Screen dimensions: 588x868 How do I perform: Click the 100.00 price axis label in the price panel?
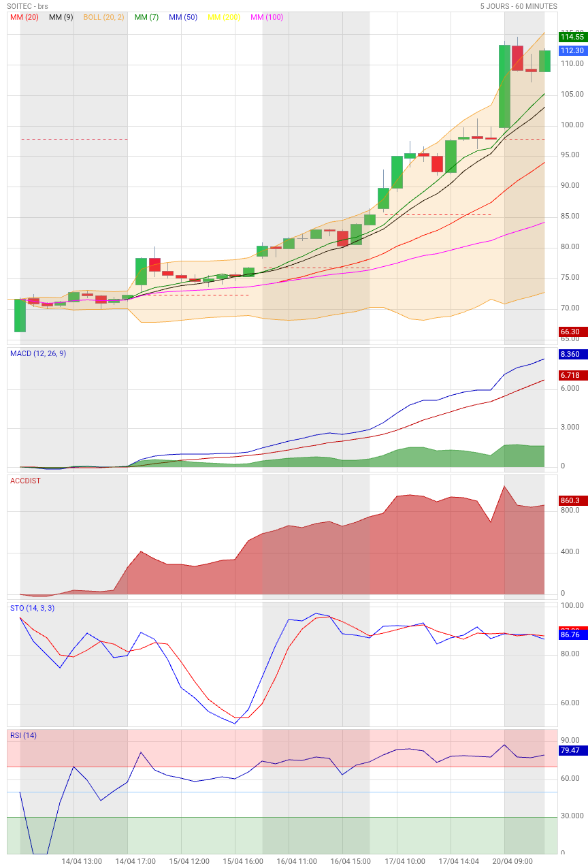pyautogui.click(x=572, y=125)
